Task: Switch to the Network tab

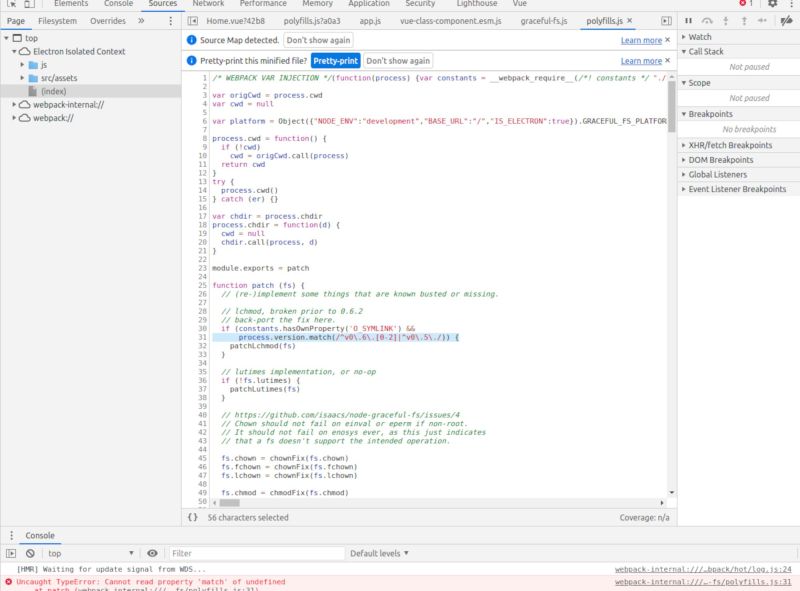Action: click(208, 4)
